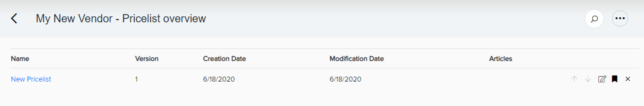
Task: Open the New Pricelist link
Action: pyautogui.click(x=31, y=79)
